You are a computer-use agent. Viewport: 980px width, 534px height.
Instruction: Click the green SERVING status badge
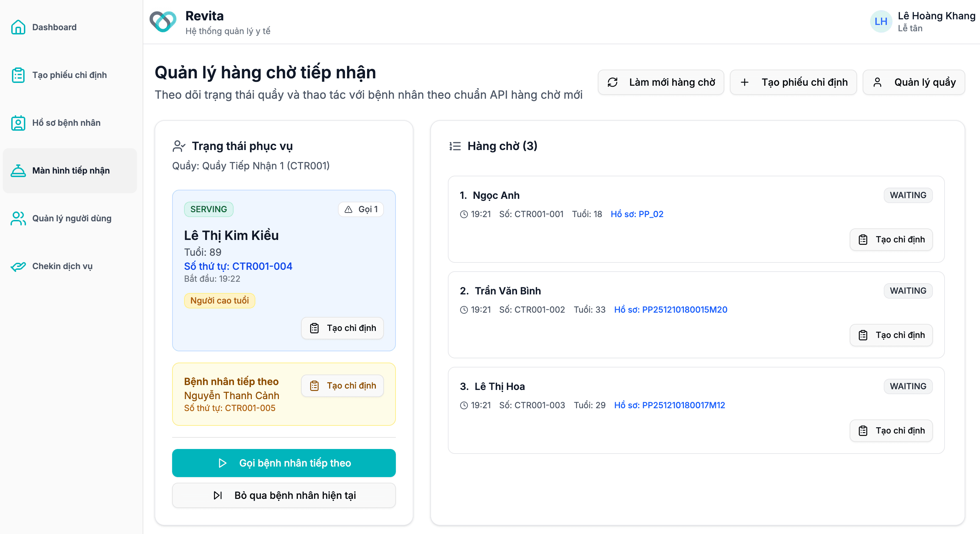pos(209,209)
